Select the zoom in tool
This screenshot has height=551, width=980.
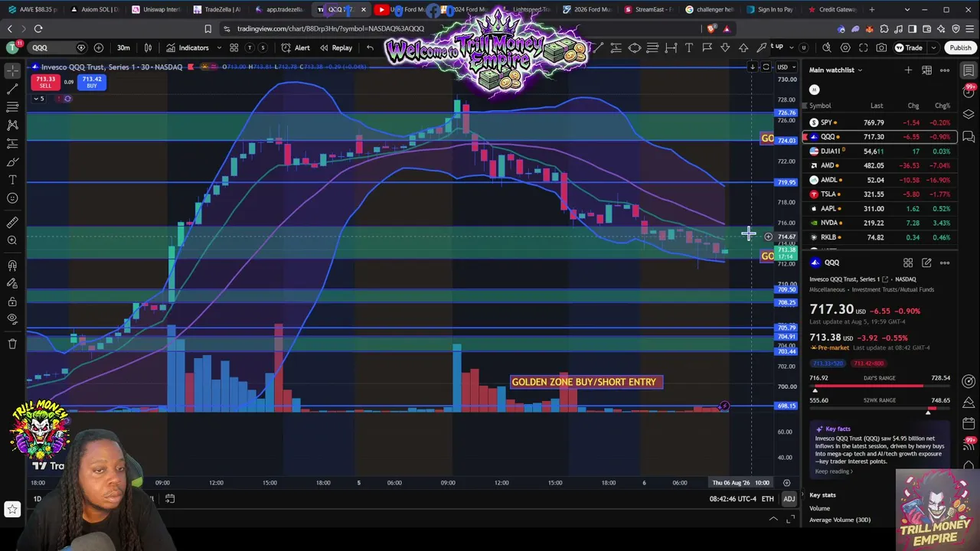12,241
